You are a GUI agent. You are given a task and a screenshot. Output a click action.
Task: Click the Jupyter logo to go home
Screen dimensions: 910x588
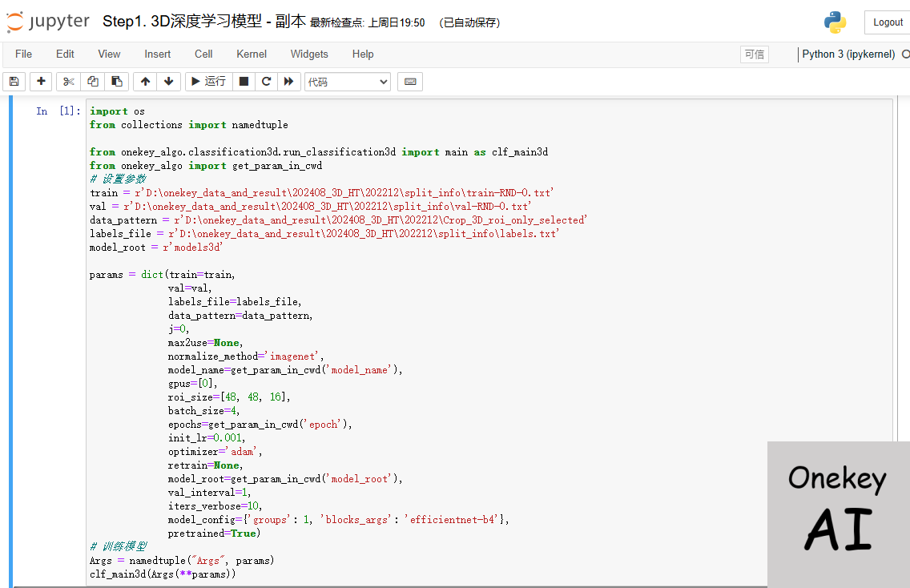48,22
